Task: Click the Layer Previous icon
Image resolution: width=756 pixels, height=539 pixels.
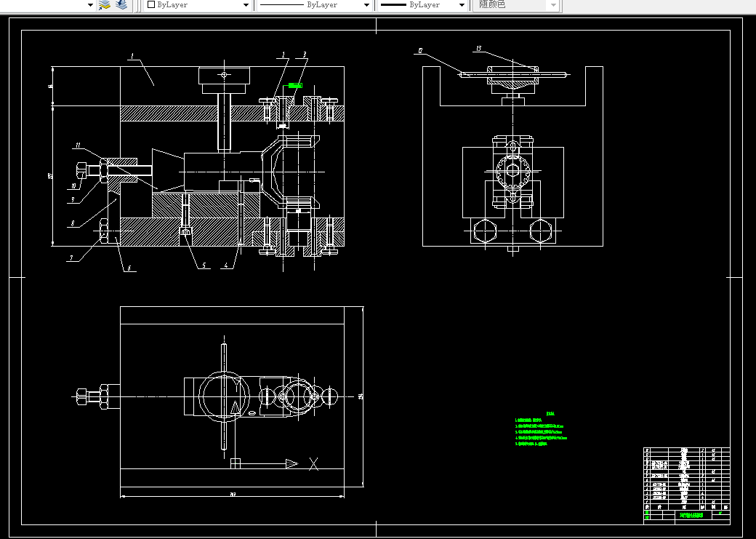Action: [105, 5]
